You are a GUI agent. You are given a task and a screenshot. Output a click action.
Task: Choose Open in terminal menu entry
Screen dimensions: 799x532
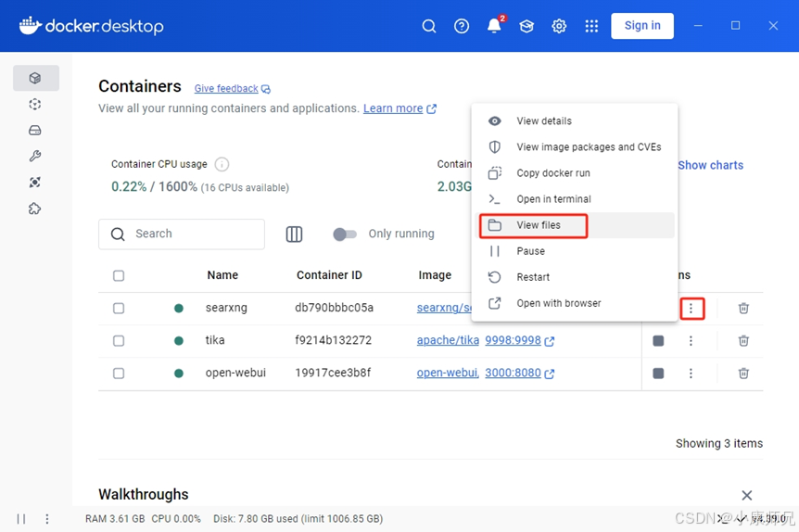click(x=575, y=198)
